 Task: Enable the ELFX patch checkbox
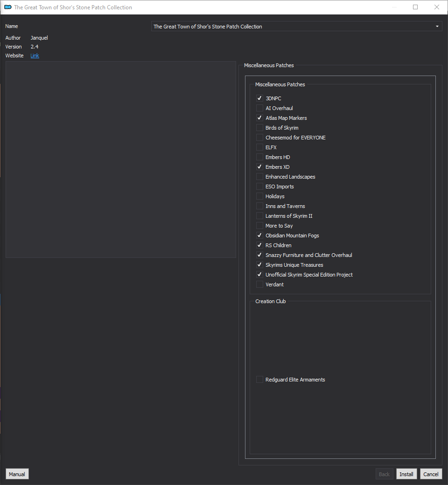(x=259, y=147)
